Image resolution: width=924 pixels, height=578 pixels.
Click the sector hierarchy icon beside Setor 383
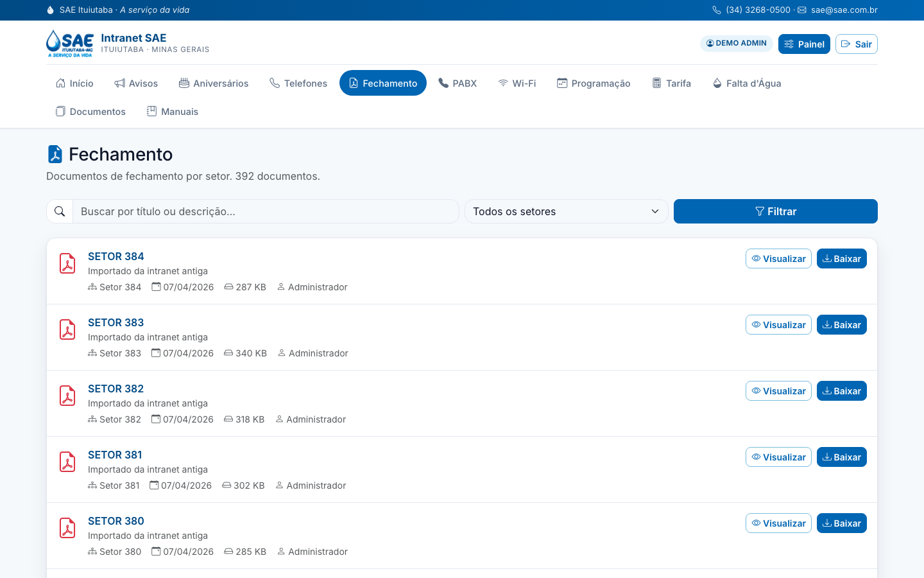[x=92, y=353]
